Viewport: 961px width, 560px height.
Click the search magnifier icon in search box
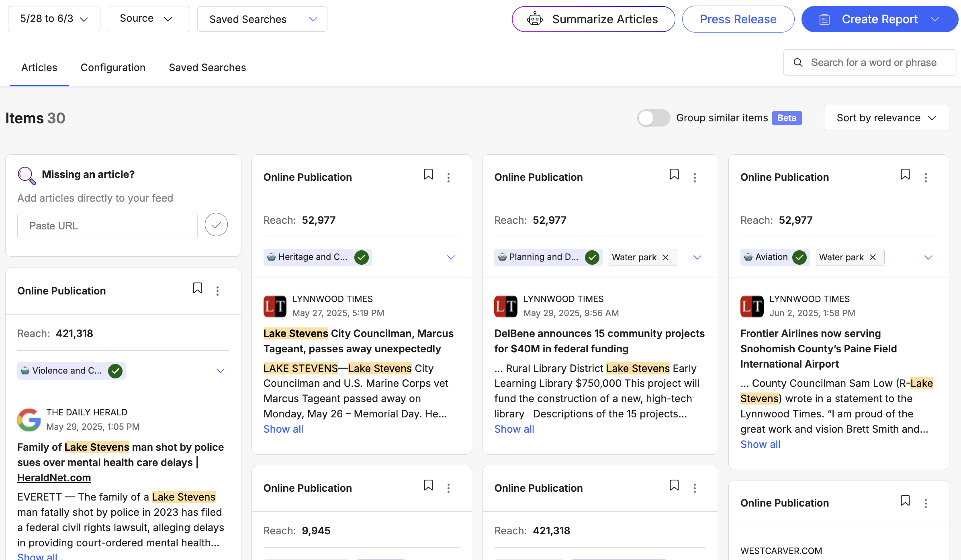798,63
